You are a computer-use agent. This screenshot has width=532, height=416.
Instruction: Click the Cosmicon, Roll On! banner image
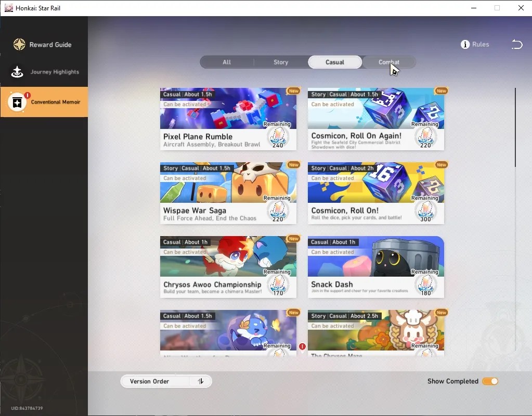[376, 182]
